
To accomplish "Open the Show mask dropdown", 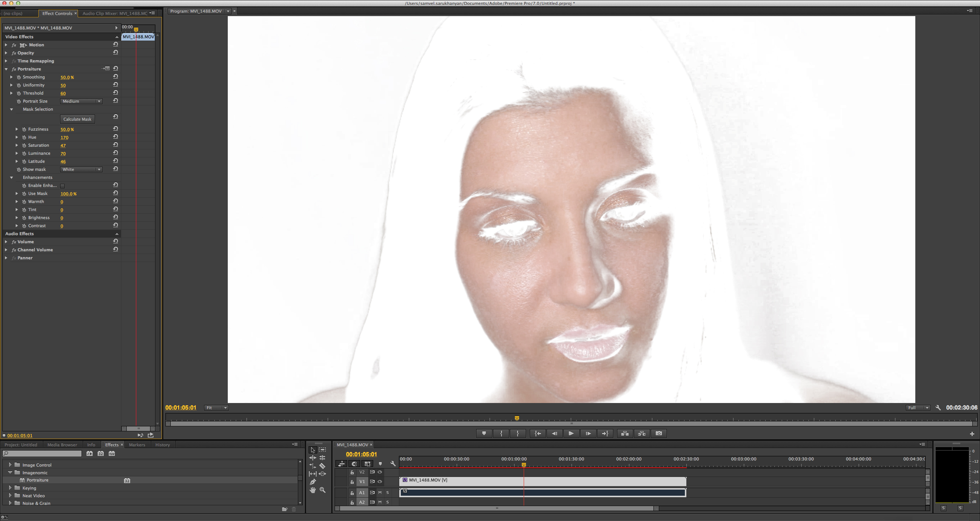I will tap(81, 169).
